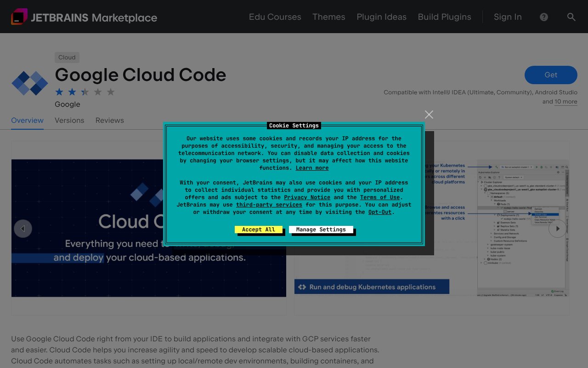Show previous screenshot with left arrow
Screen dimensions: 588x368
point(23,228)
